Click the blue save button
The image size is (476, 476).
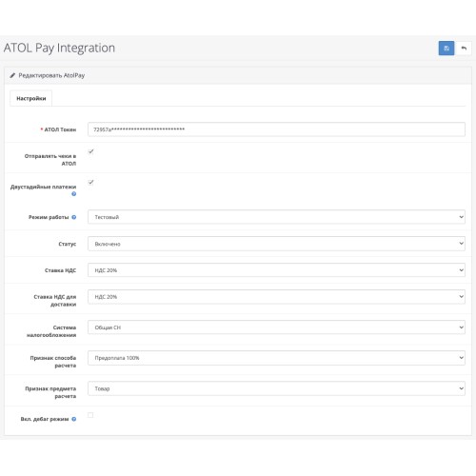(446, 49)
